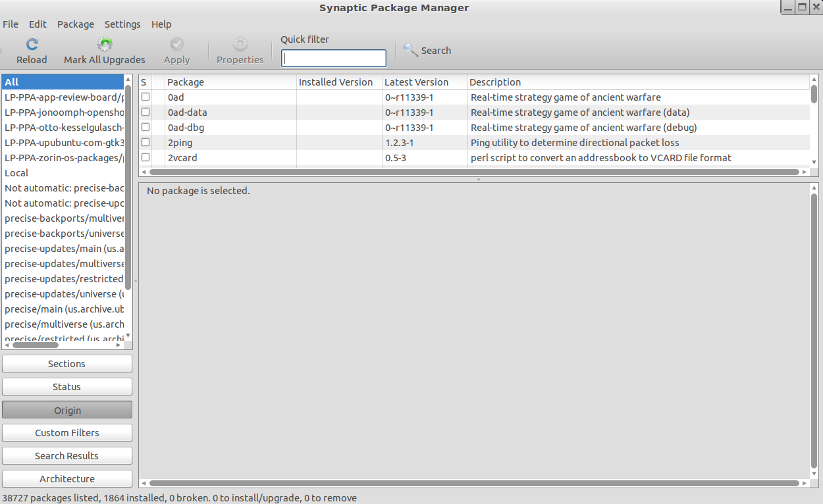Mark the 0ad-data checkbox for installation
This screenshot has height=504, width=823.
[146, 112]
